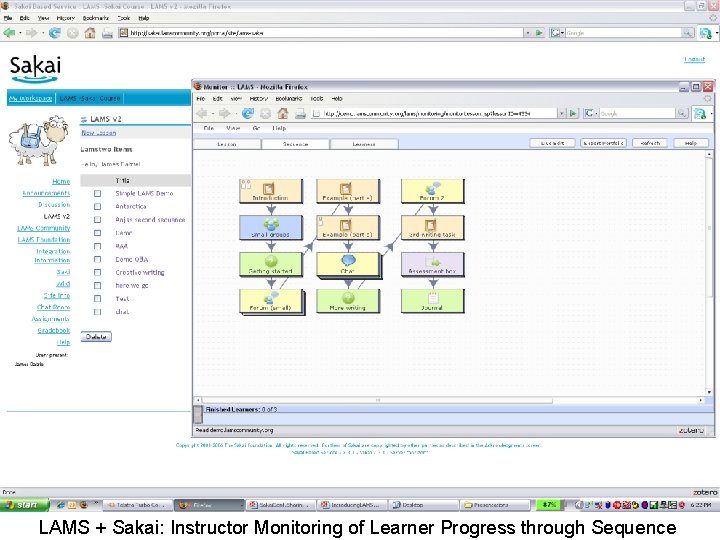The height and width of the screenshot is (540, 720).
Task: Open LAMS File menu below Monitor toolbar
Action: point(208,128)
